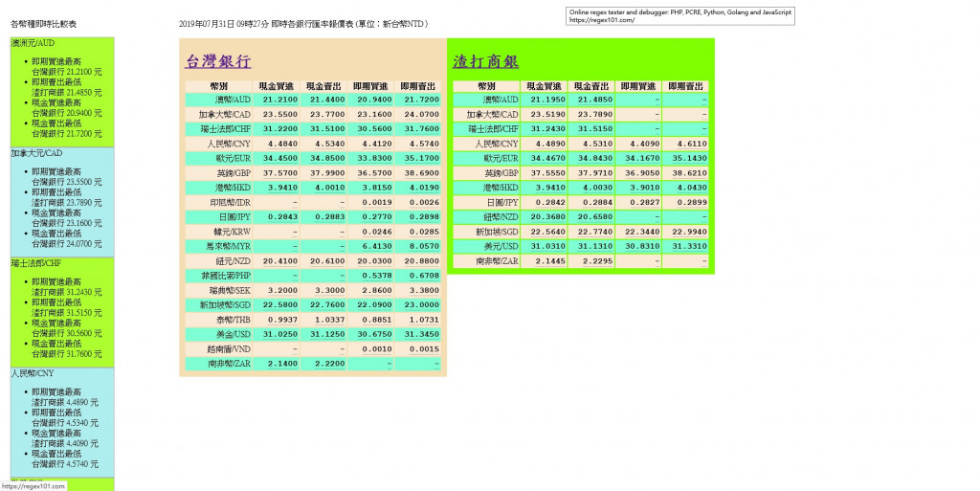Click 34.4500 EUR cash buy in 台灣銀行
980x491 pixels.
[280, 159]
